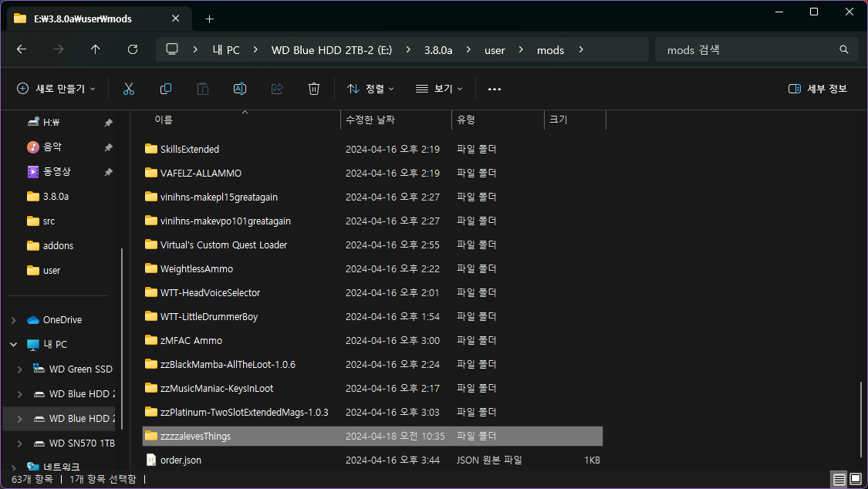This screenshot has width=868, height=489.
Task: Unpin the H:\ quick access pin
Action: [109, 123]
